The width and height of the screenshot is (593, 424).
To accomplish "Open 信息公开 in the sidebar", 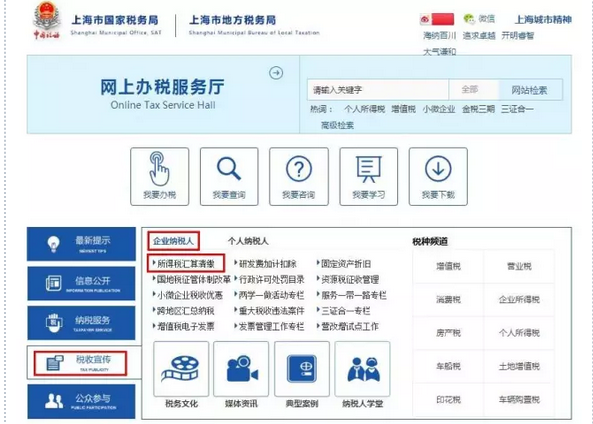I will tap(81, 284).
